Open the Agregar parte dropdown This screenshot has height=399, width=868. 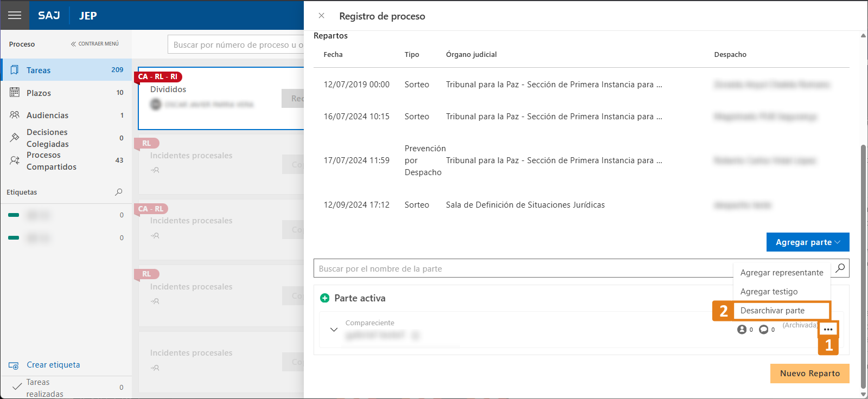808,242
